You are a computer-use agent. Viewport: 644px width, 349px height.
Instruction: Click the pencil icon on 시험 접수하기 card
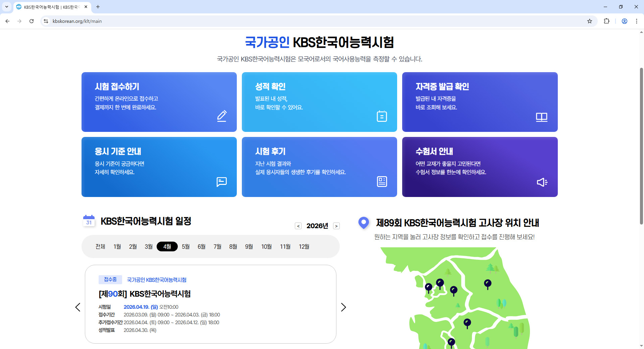click(221, 116)
